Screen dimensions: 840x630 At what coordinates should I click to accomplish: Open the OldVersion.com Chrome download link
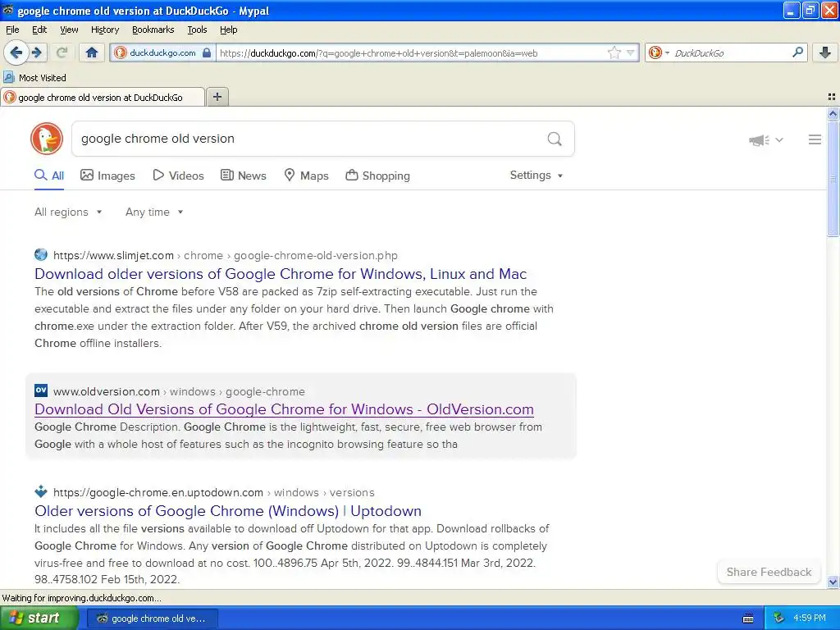[x=284, y=409]
